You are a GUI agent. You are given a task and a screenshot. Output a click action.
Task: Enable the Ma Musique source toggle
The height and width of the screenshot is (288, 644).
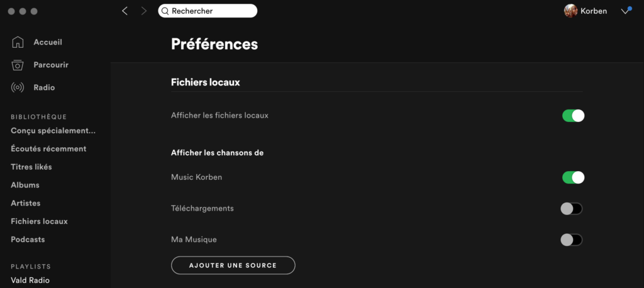(x=572, y=240)
